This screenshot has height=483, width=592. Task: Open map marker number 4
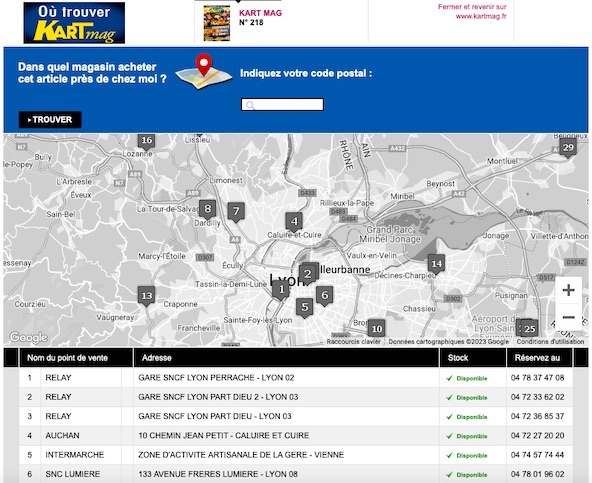[x=294, y=222]
